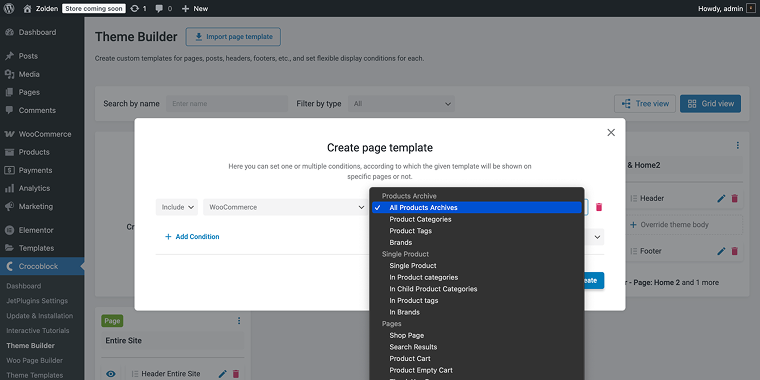760x380 pixels.
Task: Delete the condition with trash icon
Action: click(x=599, y=207)
